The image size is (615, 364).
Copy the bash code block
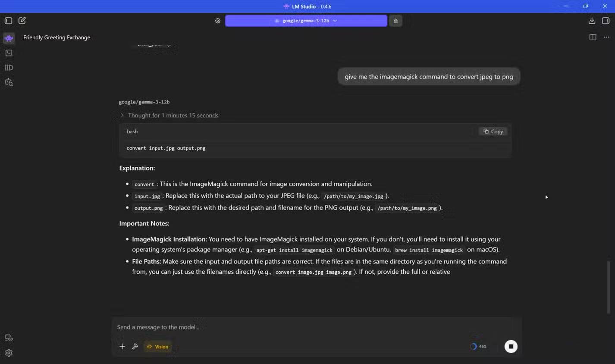click(493, 132)
